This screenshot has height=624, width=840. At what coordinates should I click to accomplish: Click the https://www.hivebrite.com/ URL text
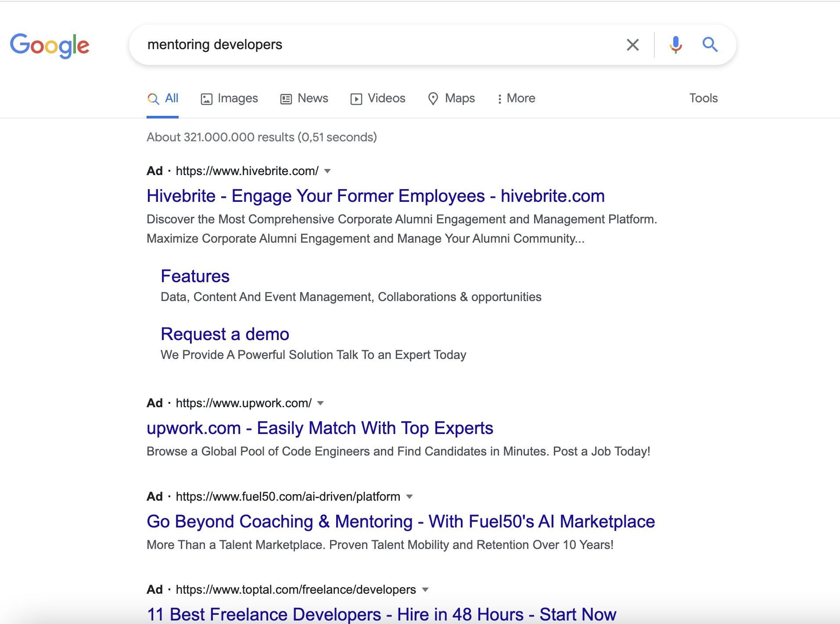pyautogui.click(x=247, y=171)
